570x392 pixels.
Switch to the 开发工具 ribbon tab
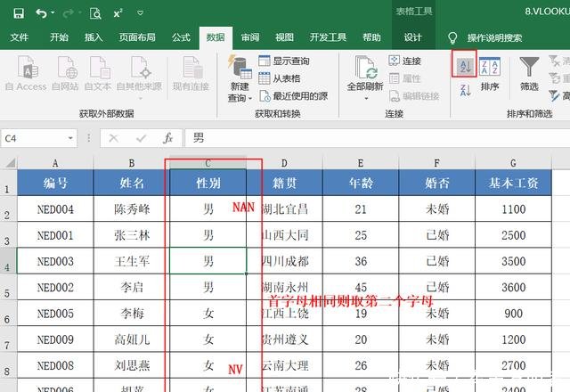point(328,37)
